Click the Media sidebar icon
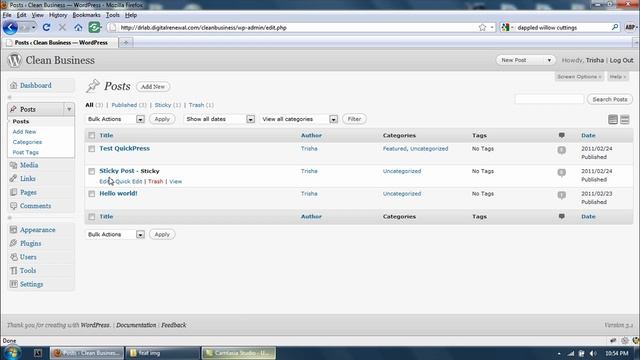The height and width of the screenshot is (360, 640). pos(13,165)
